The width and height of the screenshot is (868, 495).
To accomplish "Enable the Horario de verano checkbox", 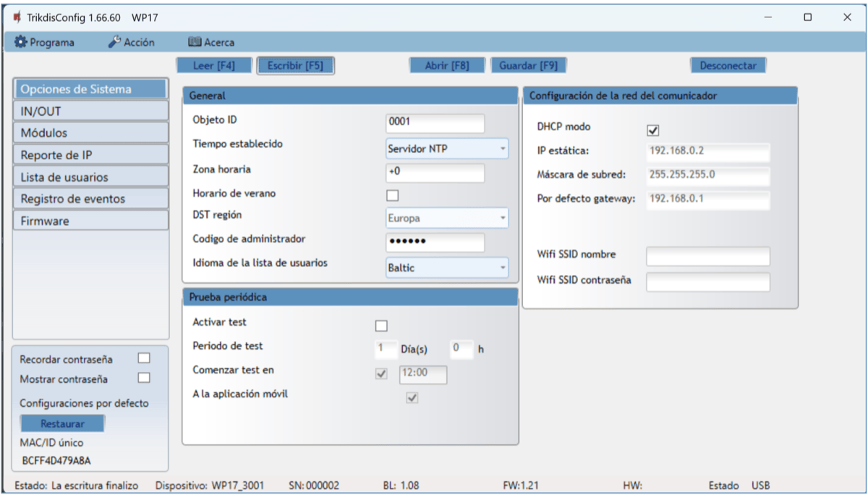I will tap(392, 195).
